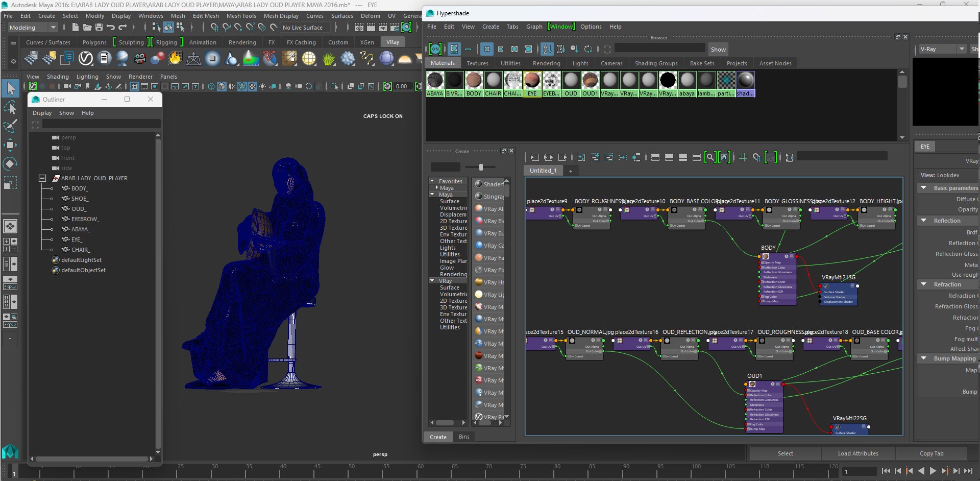Screen dimensions: 980x481
Task: Collapse the Basic parameters section
Action: coord(924,187)
